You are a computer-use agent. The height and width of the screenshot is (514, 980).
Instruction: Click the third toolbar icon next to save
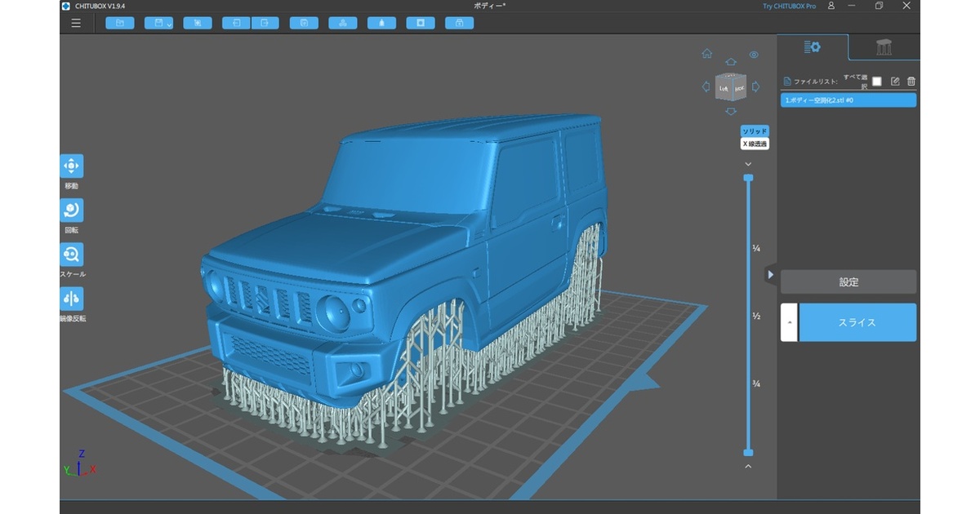197,23
